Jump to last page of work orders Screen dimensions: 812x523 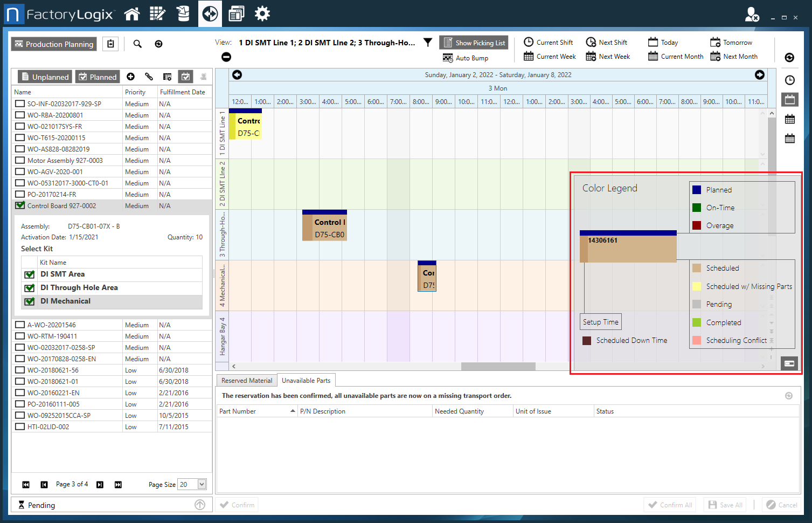tap(118, 485)
